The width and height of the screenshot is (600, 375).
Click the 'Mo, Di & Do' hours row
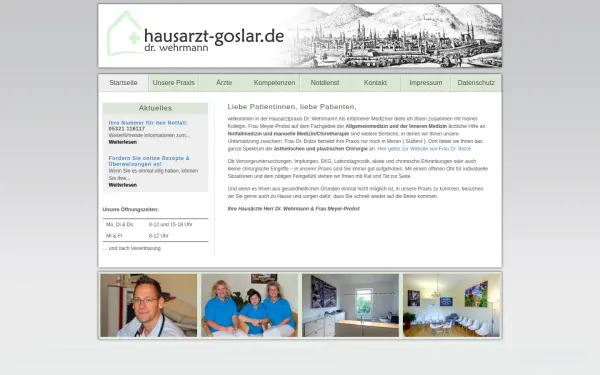coord(155,225)
